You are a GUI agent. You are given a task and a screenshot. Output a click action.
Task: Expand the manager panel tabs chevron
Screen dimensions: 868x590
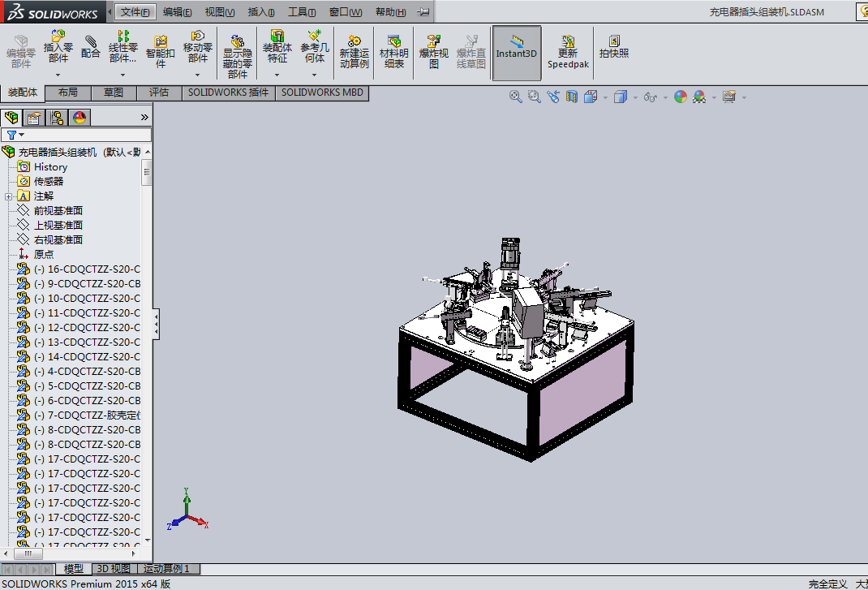tap(144, 118)
